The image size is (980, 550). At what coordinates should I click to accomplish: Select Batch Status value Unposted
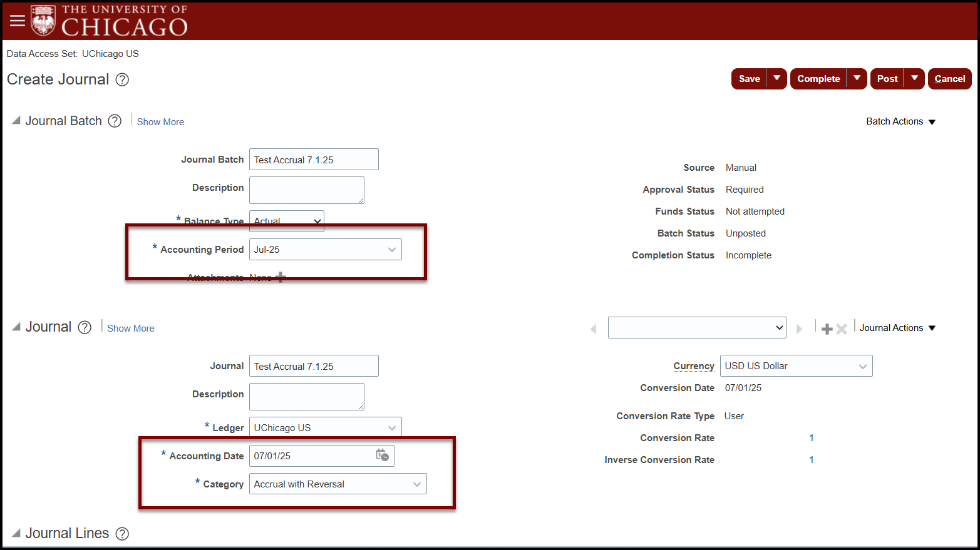746,233
